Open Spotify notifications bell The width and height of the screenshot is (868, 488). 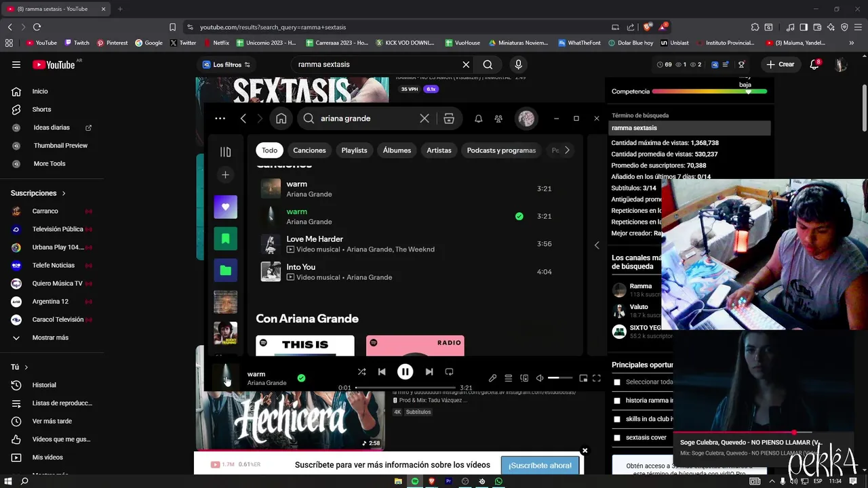click(478, 119)
